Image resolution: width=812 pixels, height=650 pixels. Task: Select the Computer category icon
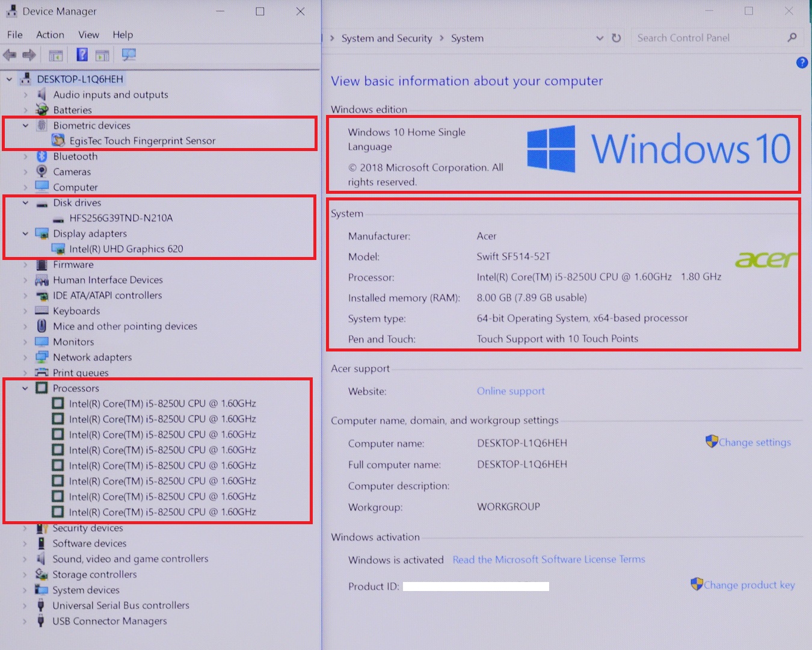pos(42,187)
